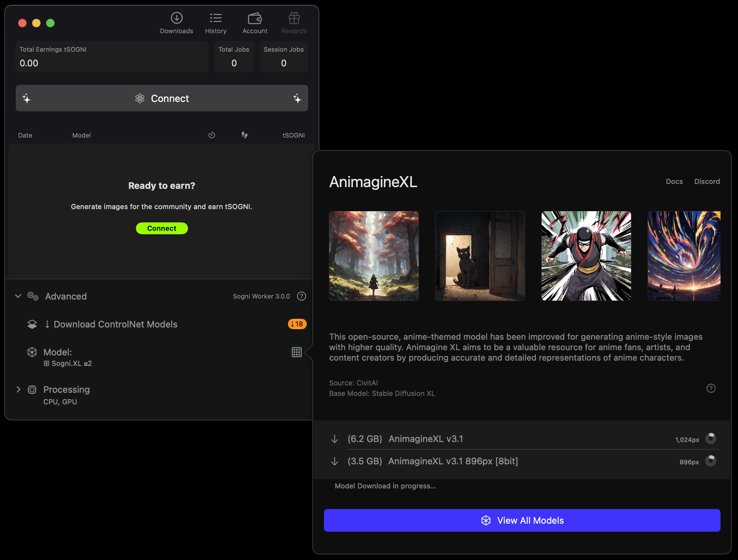Collapse the Advanced section
Image resolution: width=738 pixels, height=560 pixels.
(18, 296)
